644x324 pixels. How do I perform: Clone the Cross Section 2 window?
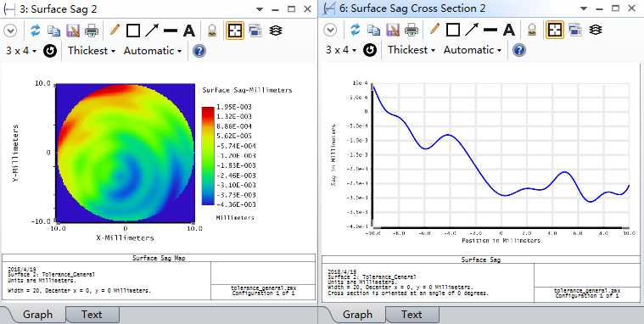click(x=575, y=30)
